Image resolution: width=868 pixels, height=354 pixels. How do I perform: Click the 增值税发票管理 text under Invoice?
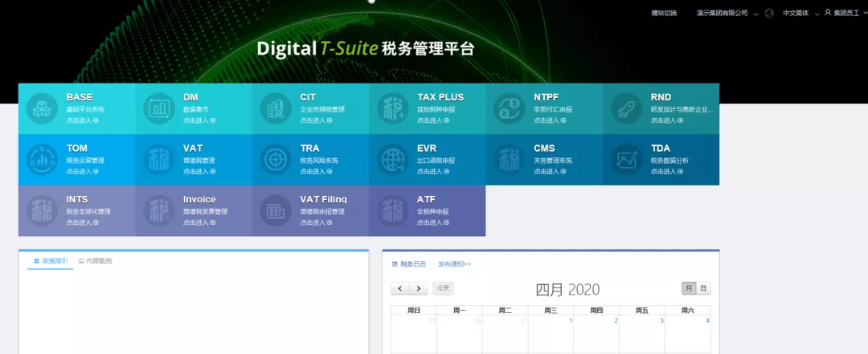[206, 212]
